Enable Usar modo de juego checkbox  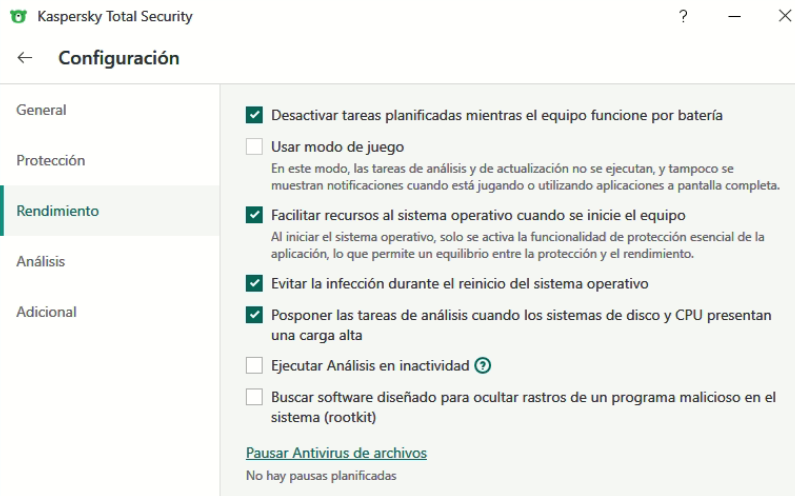click(x=254, y=147)
